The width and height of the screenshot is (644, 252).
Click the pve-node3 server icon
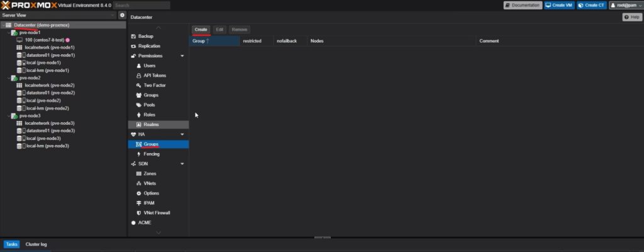pos(14,116)
